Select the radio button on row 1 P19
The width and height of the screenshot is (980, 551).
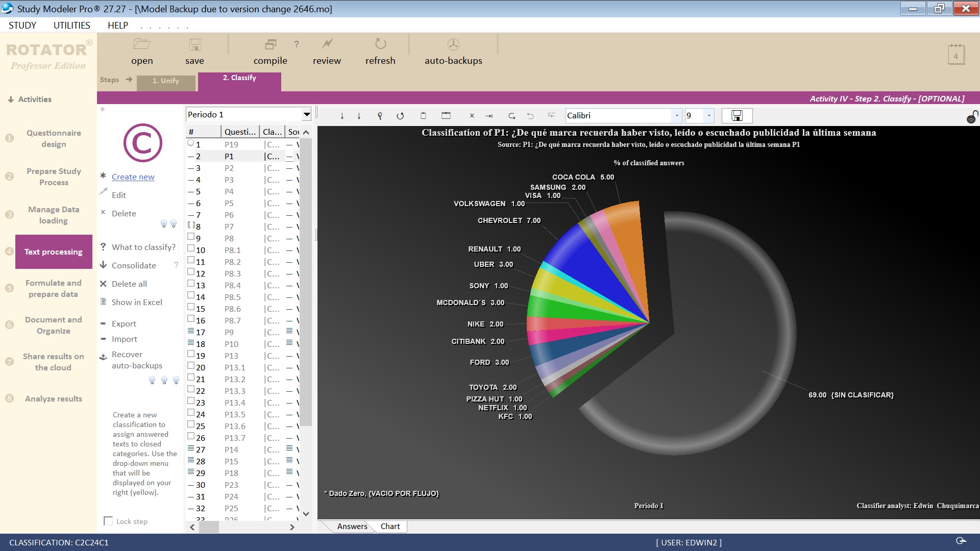pyautogui.click(x=191, y=143)
